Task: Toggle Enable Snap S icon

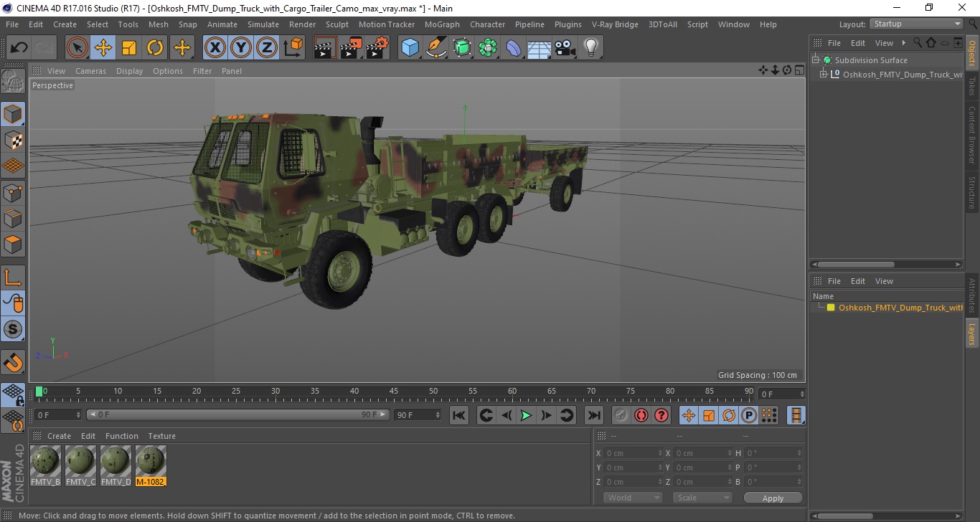Action: [x=13, y=329]
